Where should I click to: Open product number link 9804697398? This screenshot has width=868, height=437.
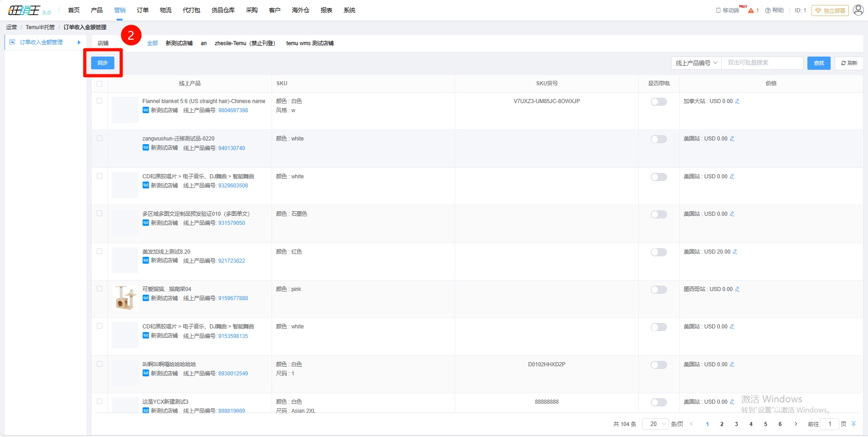pos(233,110)
